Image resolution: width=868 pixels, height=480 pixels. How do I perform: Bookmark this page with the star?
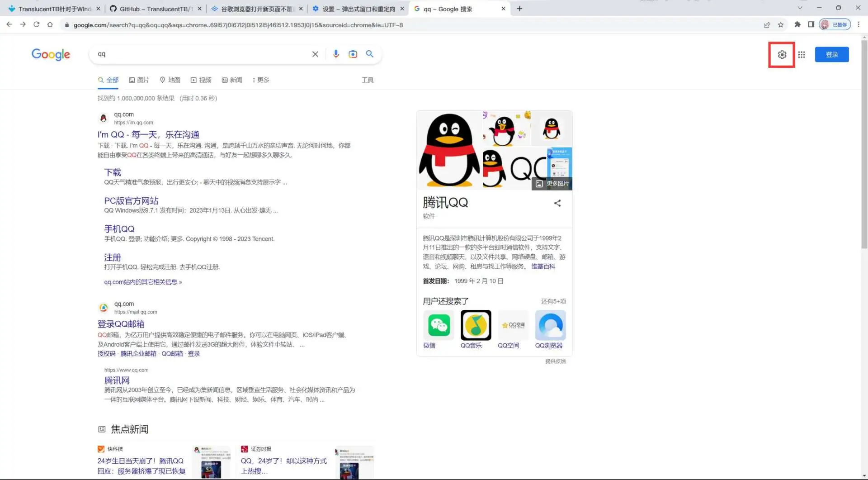click(781, 25)
